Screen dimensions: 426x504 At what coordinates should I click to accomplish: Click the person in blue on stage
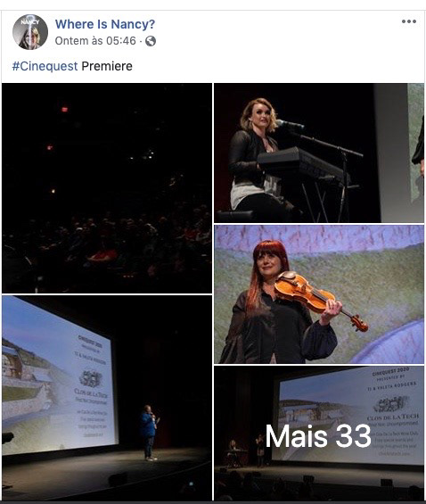(x=149, y=433)
